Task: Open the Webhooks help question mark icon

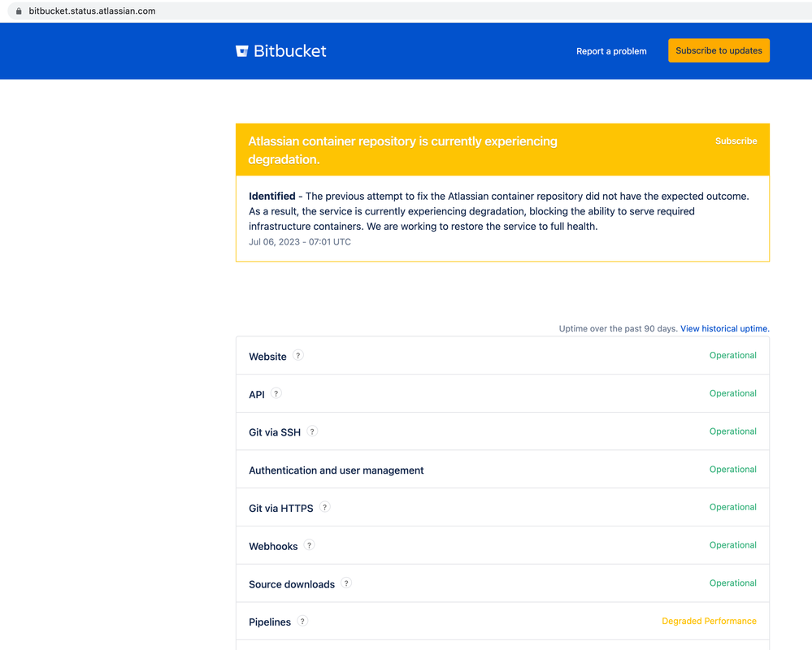Action: pyautogui.click(x=309, y=545)
